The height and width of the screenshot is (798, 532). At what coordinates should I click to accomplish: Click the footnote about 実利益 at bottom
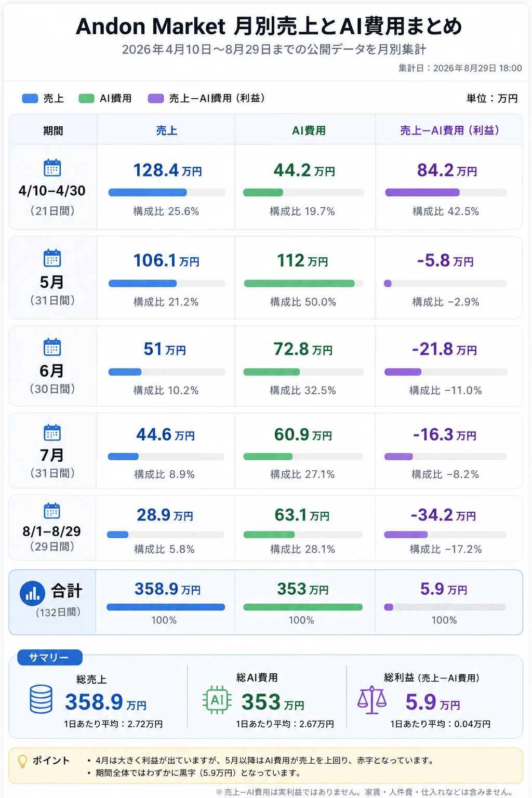click(365, 792)
